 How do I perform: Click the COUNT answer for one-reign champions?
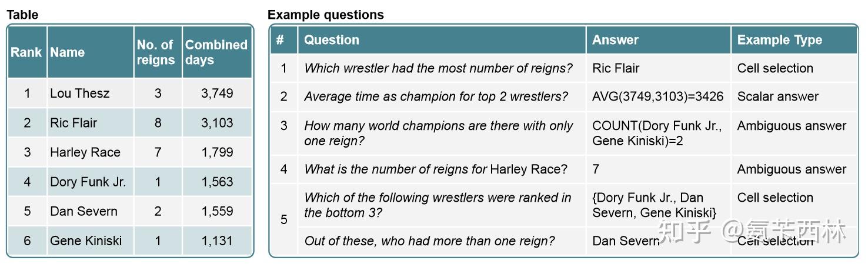tap(657, 133)
